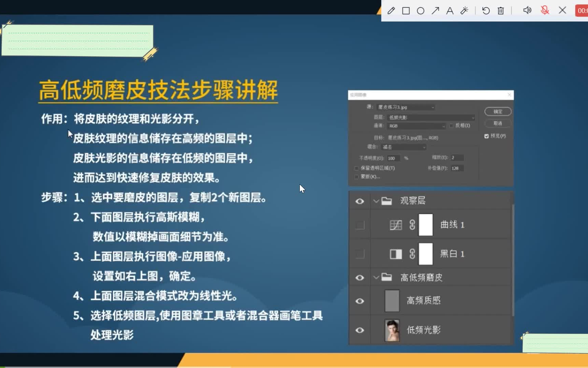Click the green note box in the slide's top-left corner
Image resolution: width=588 pixels, height=368 pixels.
[x=77, y=40]
